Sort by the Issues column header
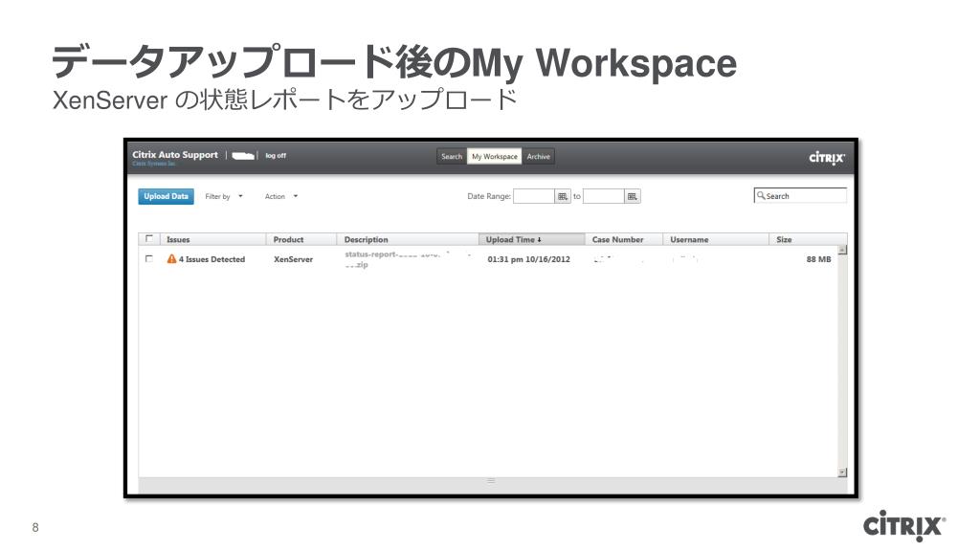This screenshot has width=980, height=551. [213, 239]
